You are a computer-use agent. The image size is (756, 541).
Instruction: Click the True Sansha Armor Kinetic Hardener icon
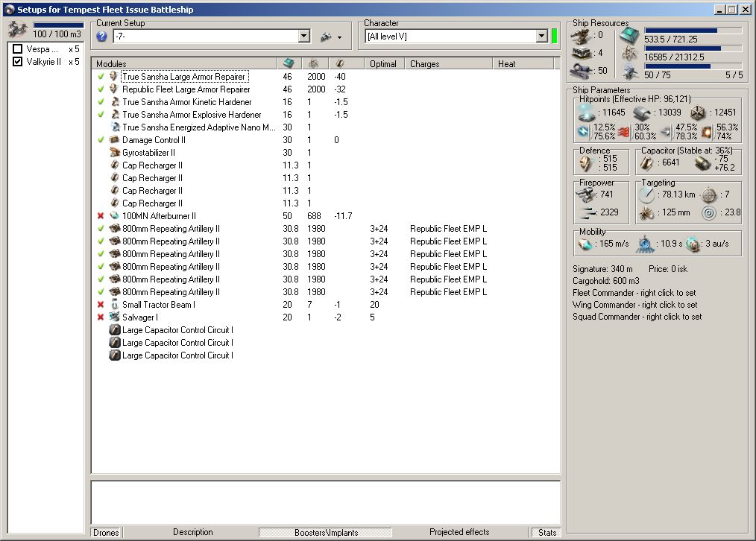tap(115, 101)
